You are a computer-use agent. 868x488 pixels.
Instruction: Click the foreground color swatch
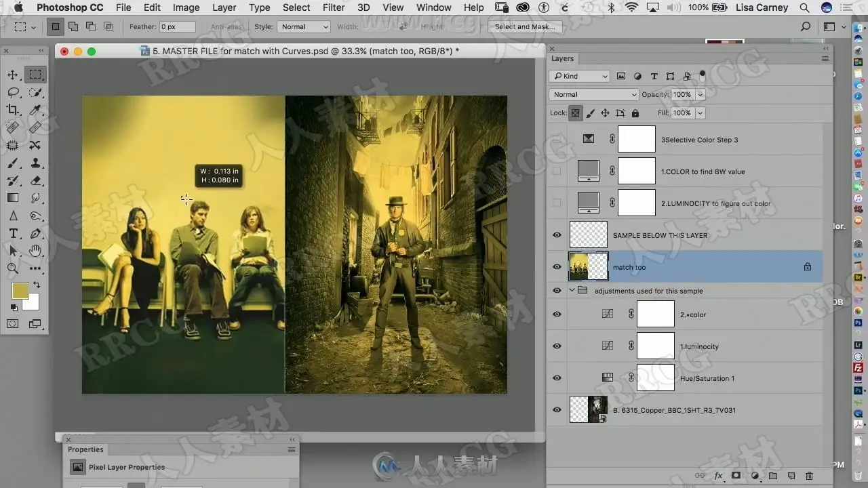pyautogui.click(x=20, y=291)
